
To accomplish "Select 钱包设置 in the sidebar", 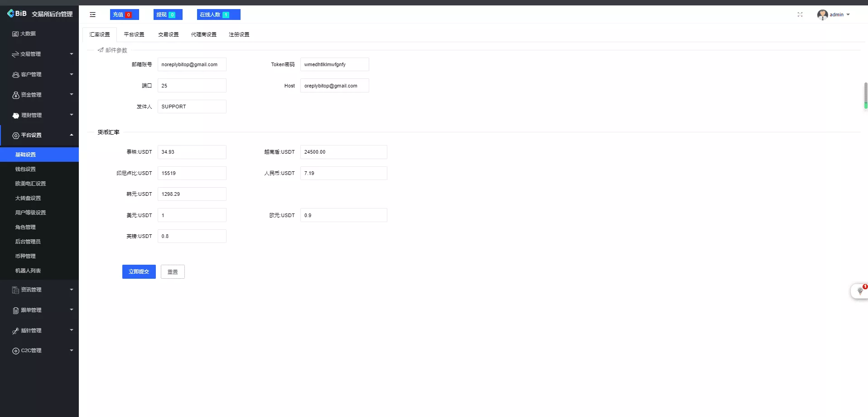I will click(x=25, y=169).
